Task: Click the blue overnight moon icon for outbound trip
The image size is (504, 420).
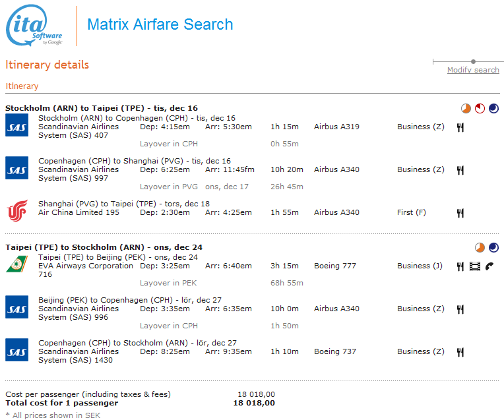Action: (x=493, y=109)
